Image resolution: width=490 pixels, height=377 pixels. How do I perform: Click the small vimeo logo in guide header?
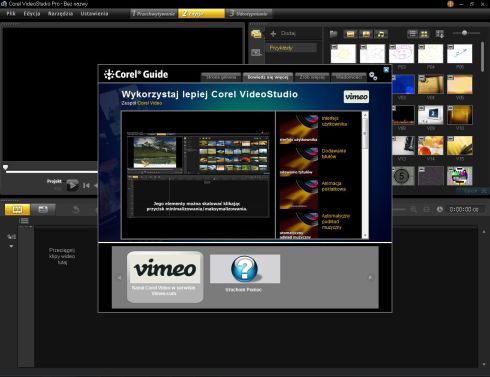coord(356,97)
